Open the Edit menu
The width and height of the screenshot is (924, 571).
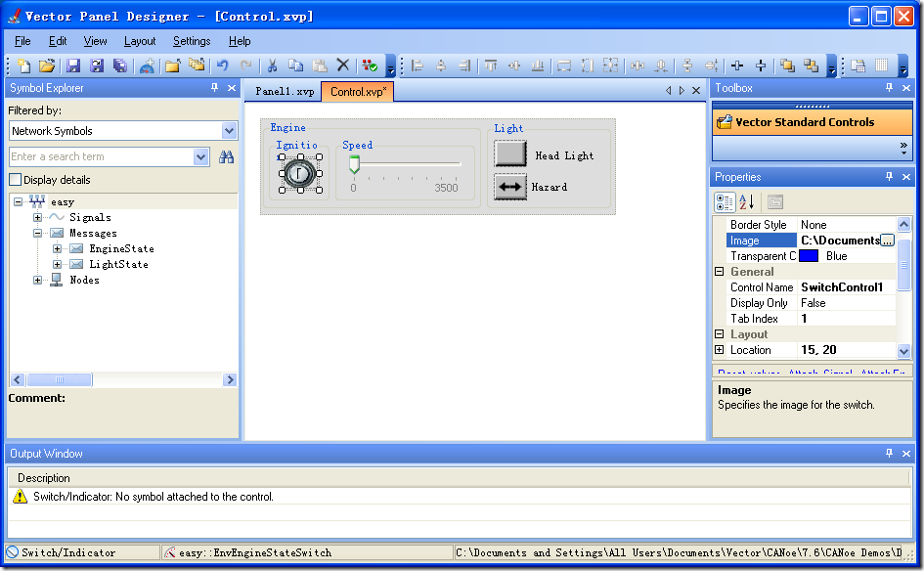(x=57, y=41)
